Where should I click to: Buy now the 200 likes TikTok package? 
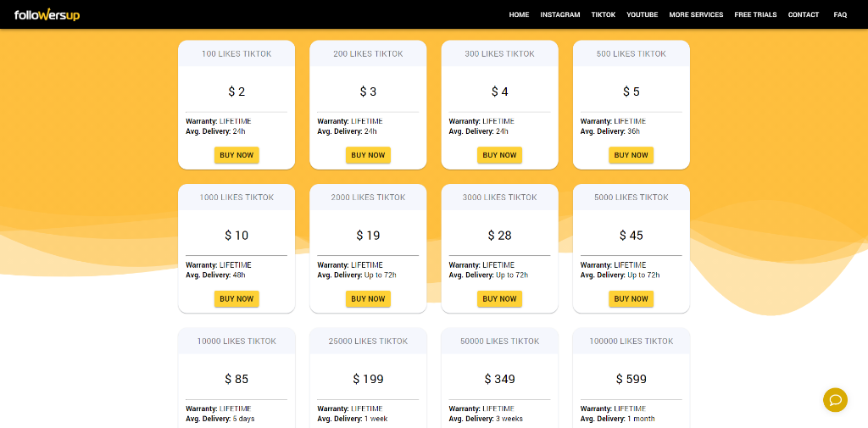(x=368, y=155)
